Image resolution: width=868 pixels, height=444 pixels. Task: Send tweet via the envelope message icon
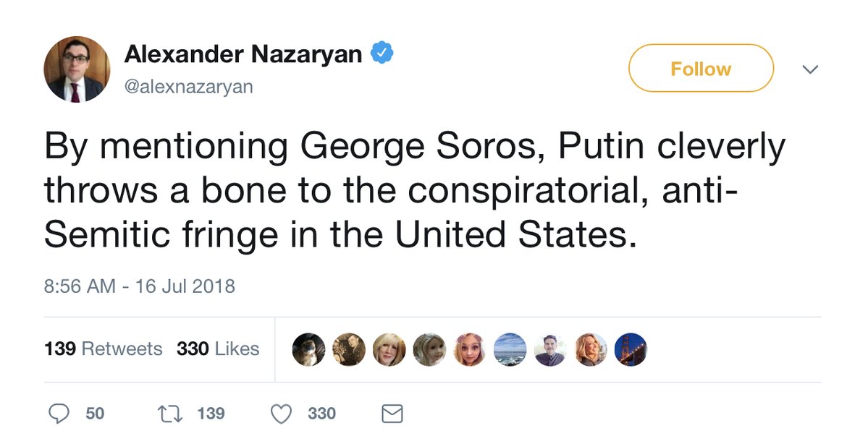pos(392,414)
